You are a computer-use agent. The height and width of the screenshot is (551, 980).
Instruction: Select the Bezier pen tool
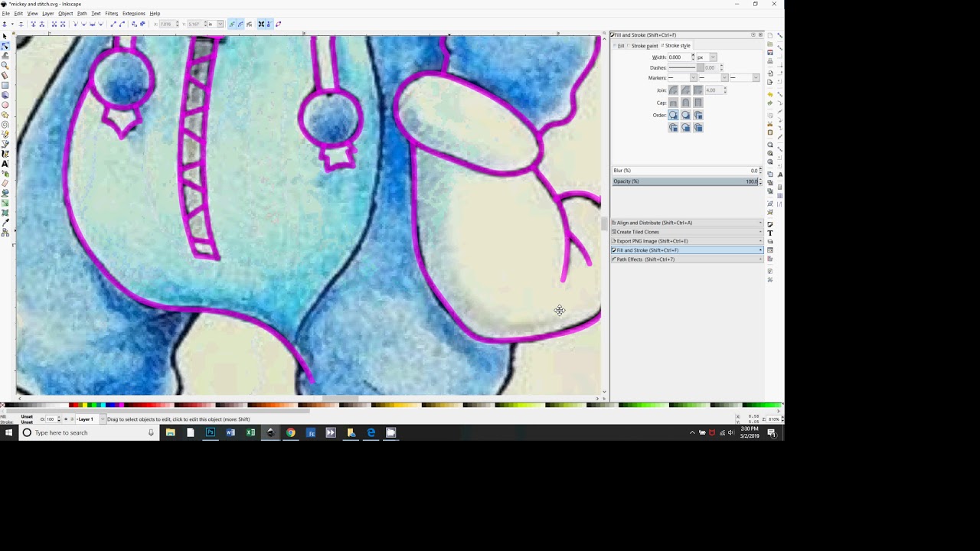click(x=5, y=144)
